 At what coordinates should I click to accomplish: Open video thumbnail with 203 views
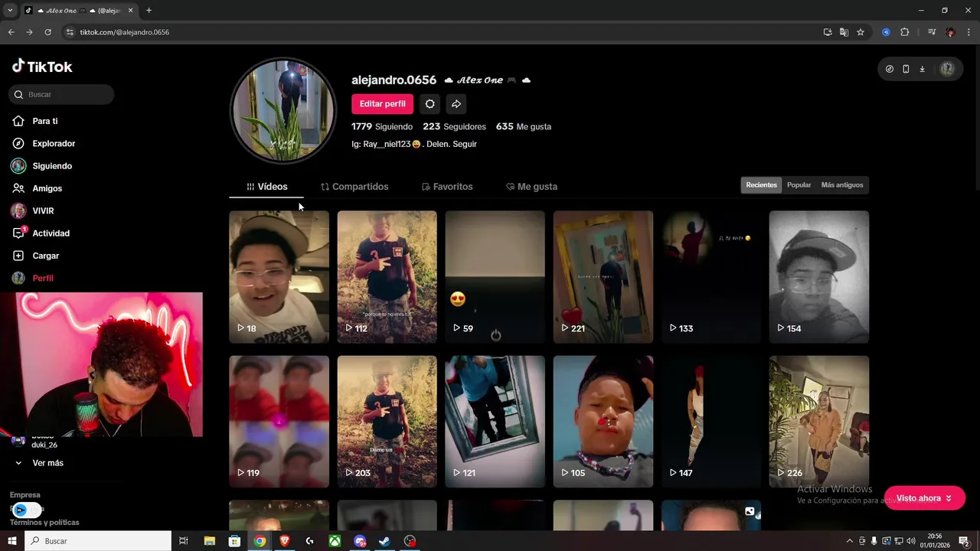coord(387,422)
